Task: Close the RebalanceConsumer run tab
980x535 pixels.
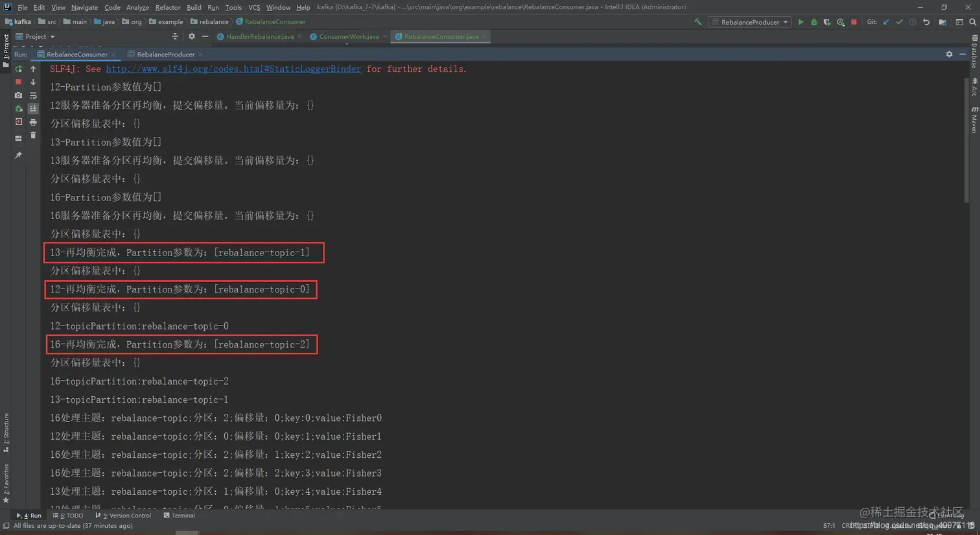Action: 113,54
